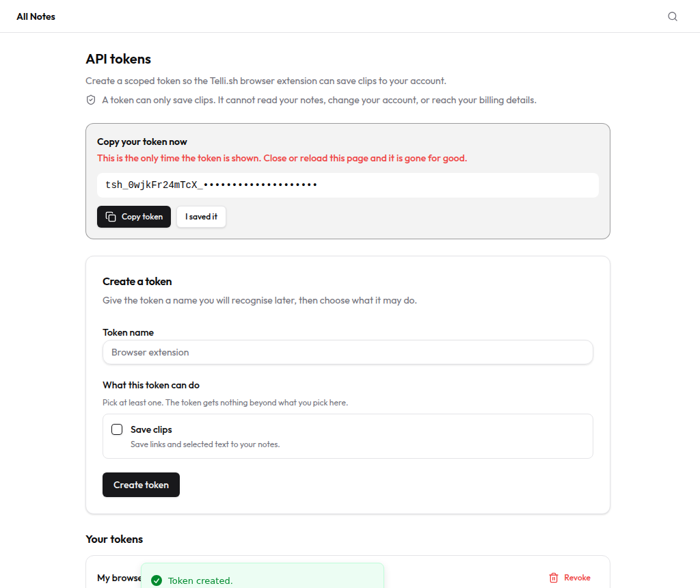700x588 pixels.
Task: Click the shield icon beside token scope note
Action: [x=91, y=100]
